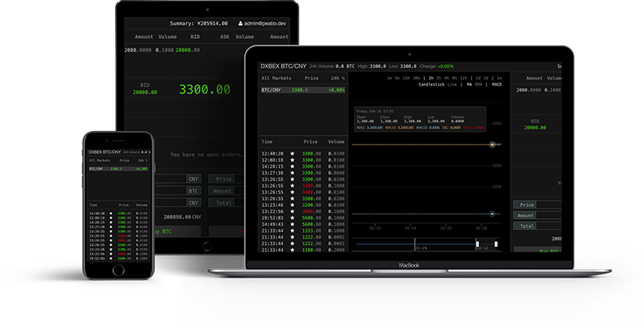644x326 pixels.
Task: Tap the phone home button
Action: (x=118, y=270)
